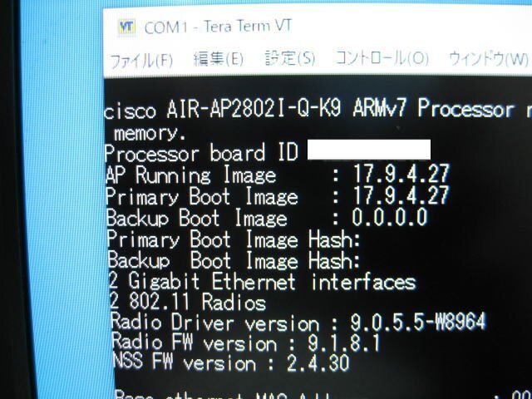Click the COM1 - Tera Term VT title text
Screen dimensions: 532x399
tap(218, 27)
